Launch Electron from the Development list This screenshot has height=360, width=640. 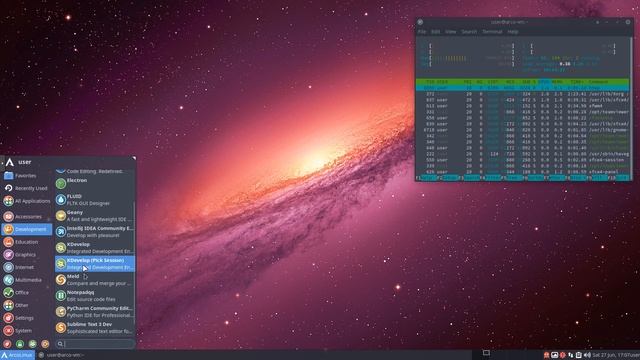[x=94, y=183]
